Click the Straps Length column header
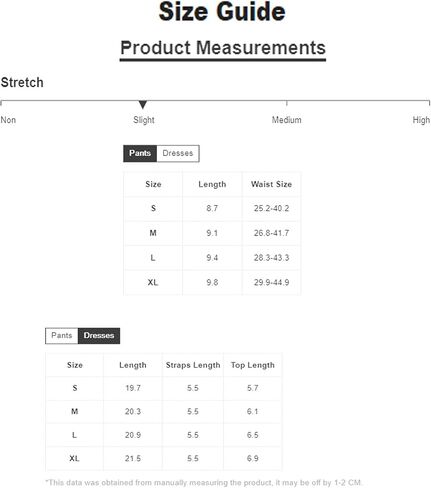The width and height of the screenshot is (431, 488). [x=193, y=365]
